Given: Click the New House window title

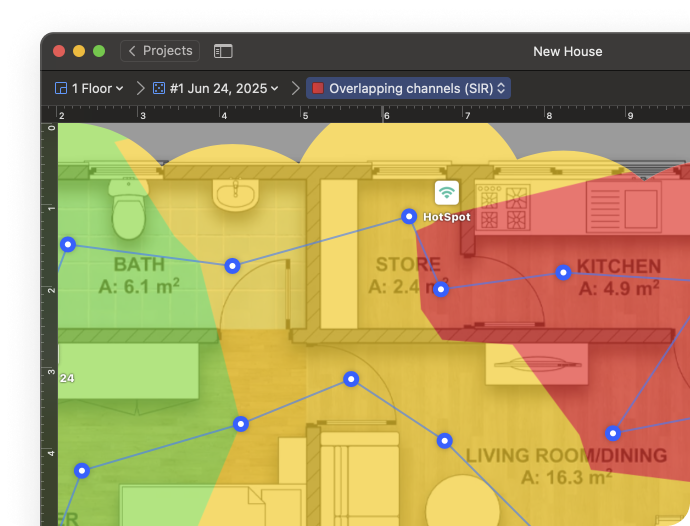Looking at the screenshot, I should click(x=568, y=51).
